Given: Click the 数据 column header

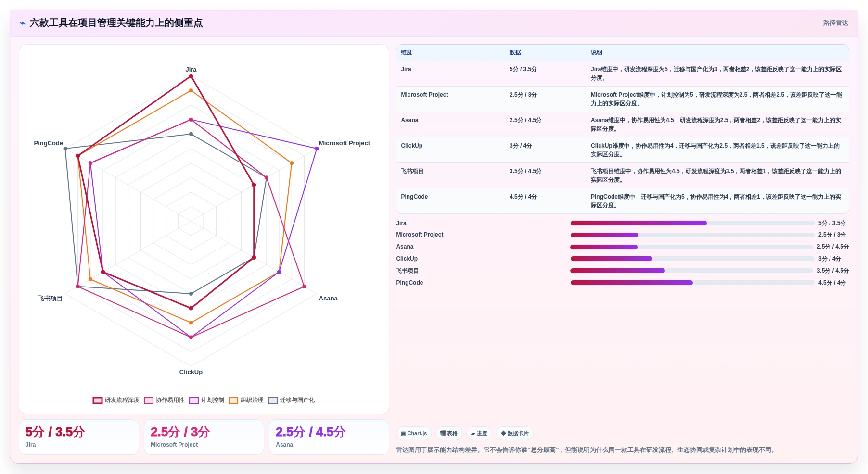Looking at the screenshot, I should [x=515, y=53].
